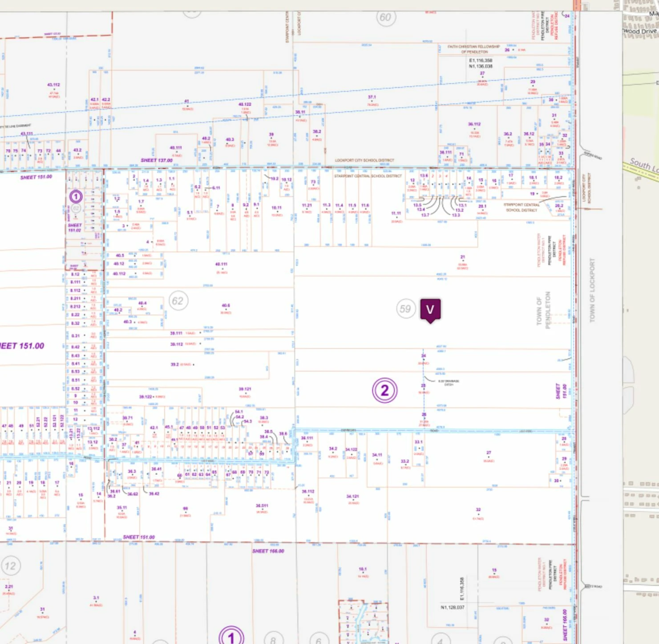Screen dimensions: 659x644
Task: Click the purple V marker pin
Action: [x=430, y=310]
